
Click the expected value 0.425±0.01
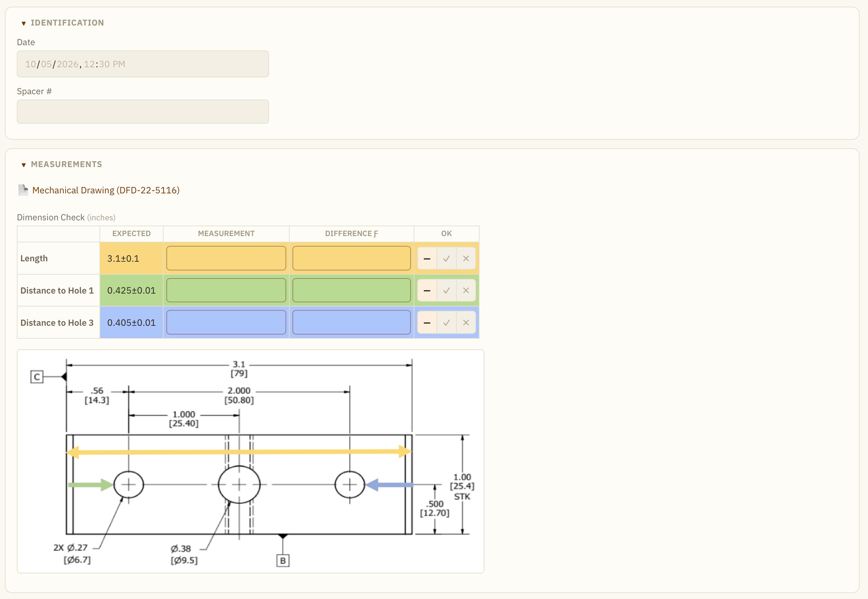tap(131, 290)
